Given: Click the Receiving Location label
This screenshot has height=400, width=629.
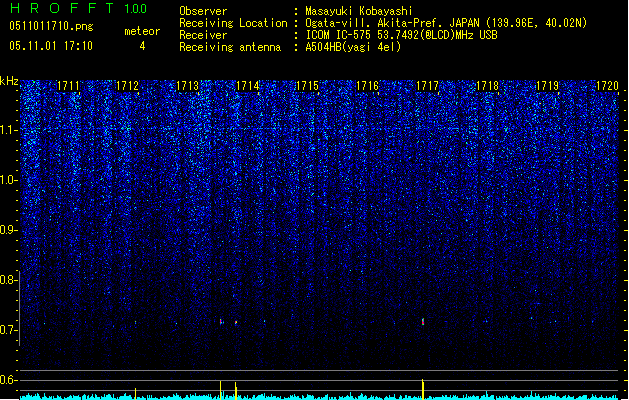Looking at the screenshot, I should click(233, 23).
